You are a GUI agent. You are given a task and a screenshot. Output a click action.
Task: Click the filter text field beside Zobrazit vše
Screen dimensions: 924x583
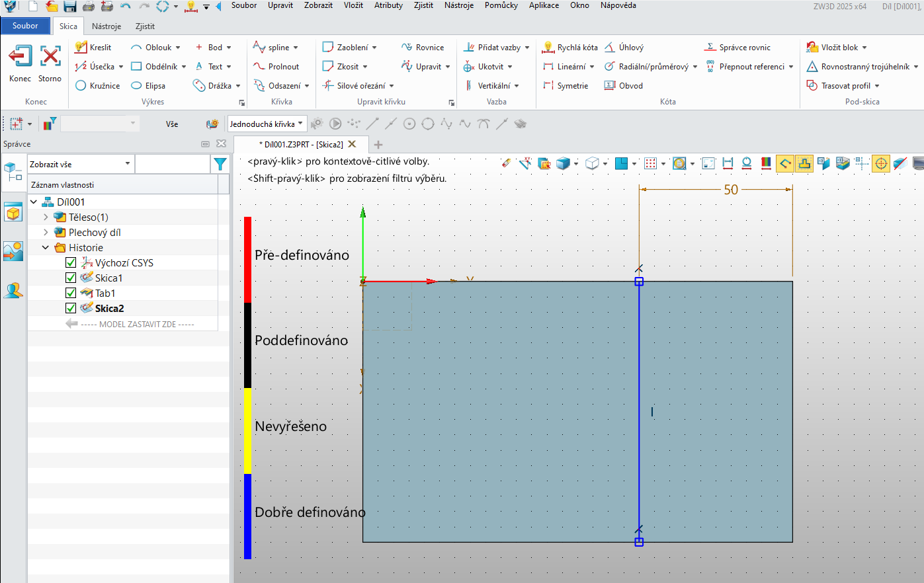pos(173,164)
